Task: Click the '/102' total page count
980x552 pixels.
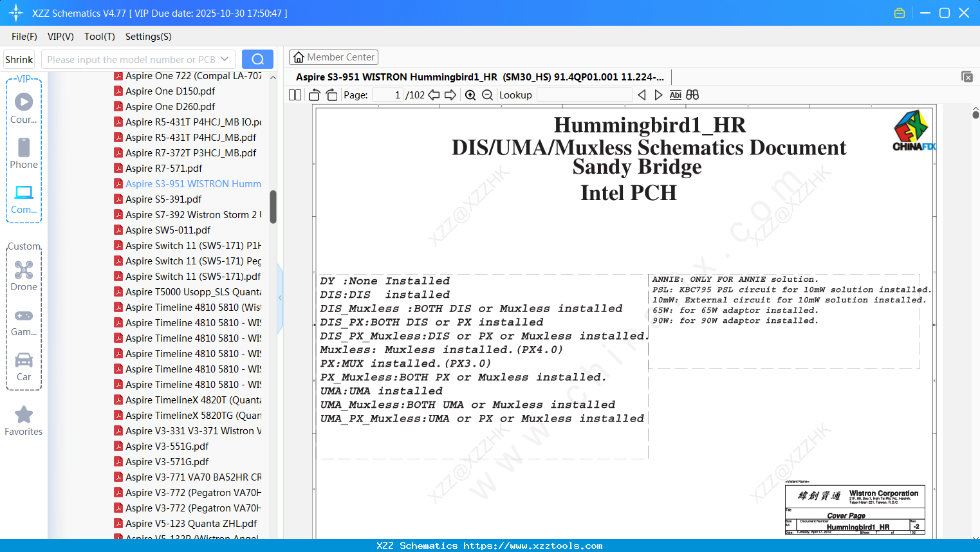Action: 415,95
